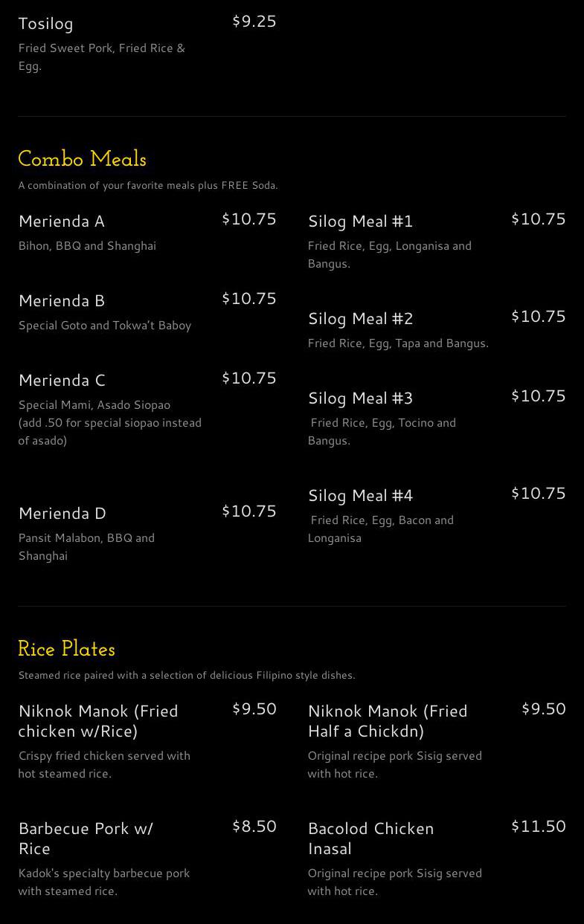Image resolution: width=584 pixels, height=924 pixels.
Task: Click the Tosilog menu item title
Action: 46,24
